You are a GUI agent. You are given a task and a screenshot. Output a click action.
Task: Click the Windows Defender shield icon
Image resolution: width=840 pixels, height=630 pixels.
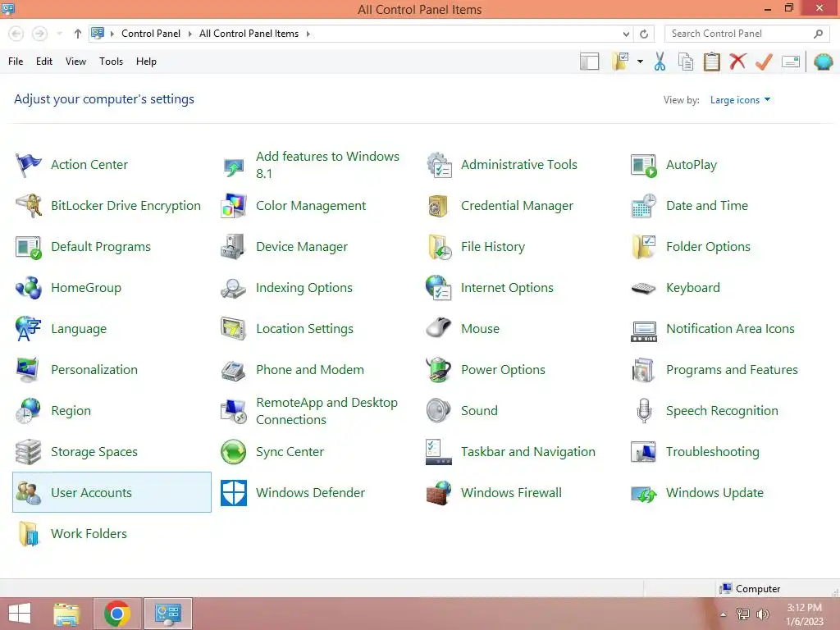(x=234, y=493)
